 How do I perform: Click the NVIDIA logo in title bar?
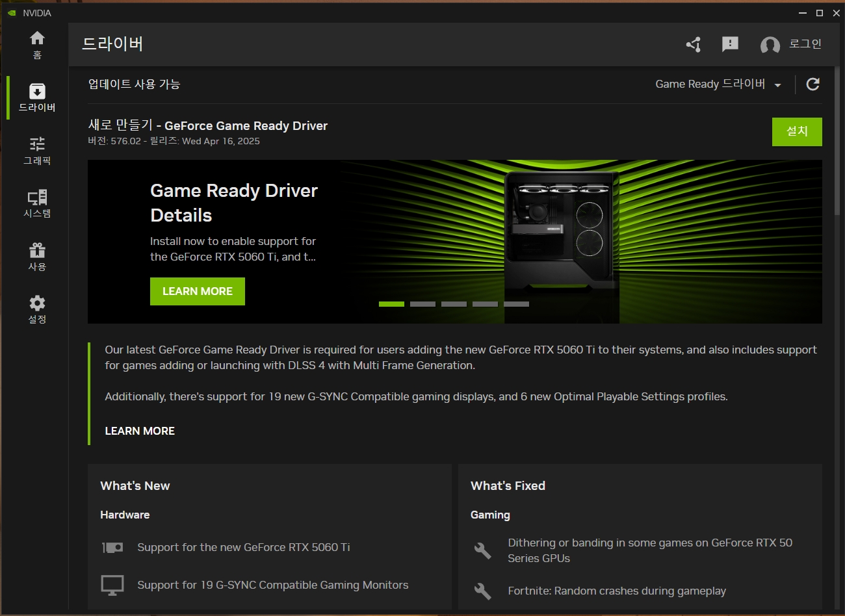(12, 13)
